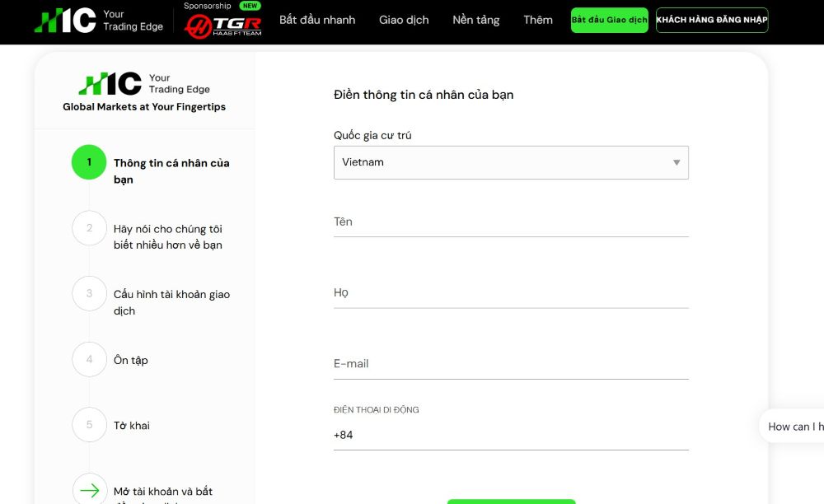Image resolution: width=824 pixels, height=504 pixels.
Task: Focus the E-mail input field
Action: pos(511,364)
